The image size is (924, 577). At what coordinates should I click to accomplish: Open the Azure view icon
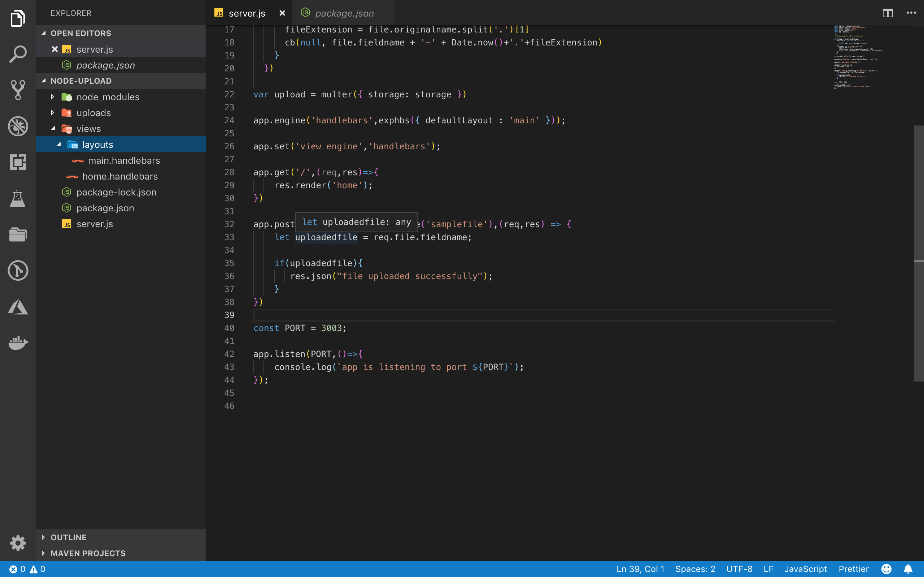pos(18,307)
